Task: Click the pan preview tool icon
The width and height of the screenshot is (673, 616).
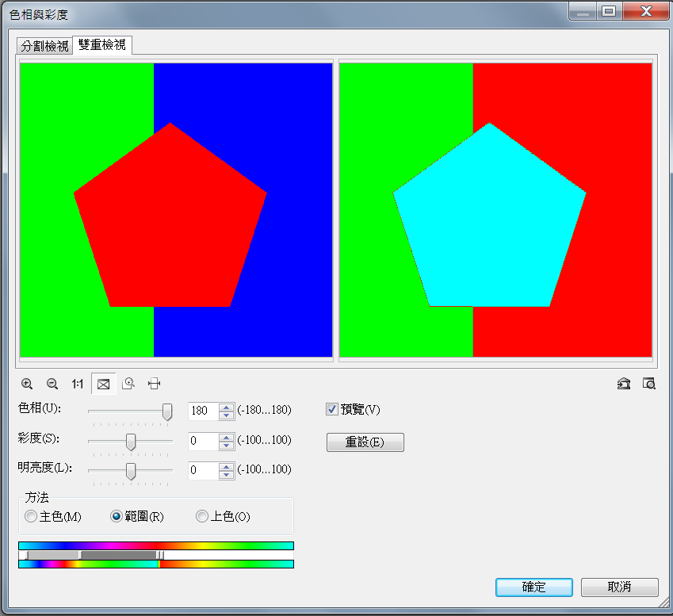Action: [x=154, y=384]
